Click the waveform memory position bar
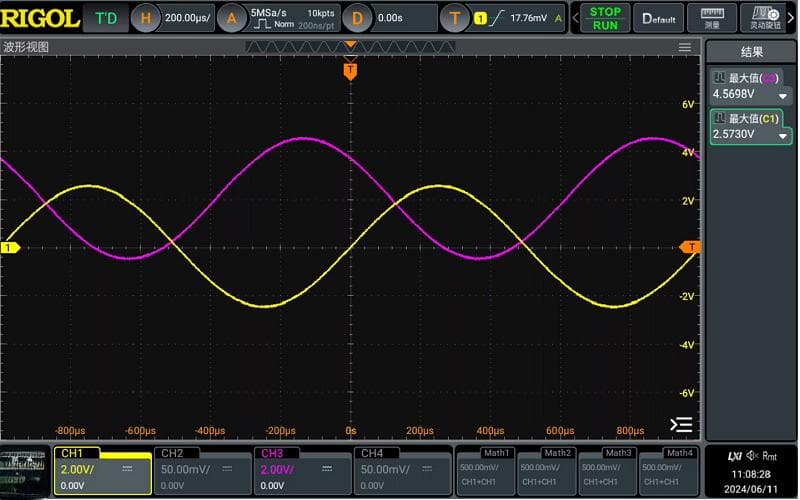This screenshot has width=800, height=500. coord(350,47)
